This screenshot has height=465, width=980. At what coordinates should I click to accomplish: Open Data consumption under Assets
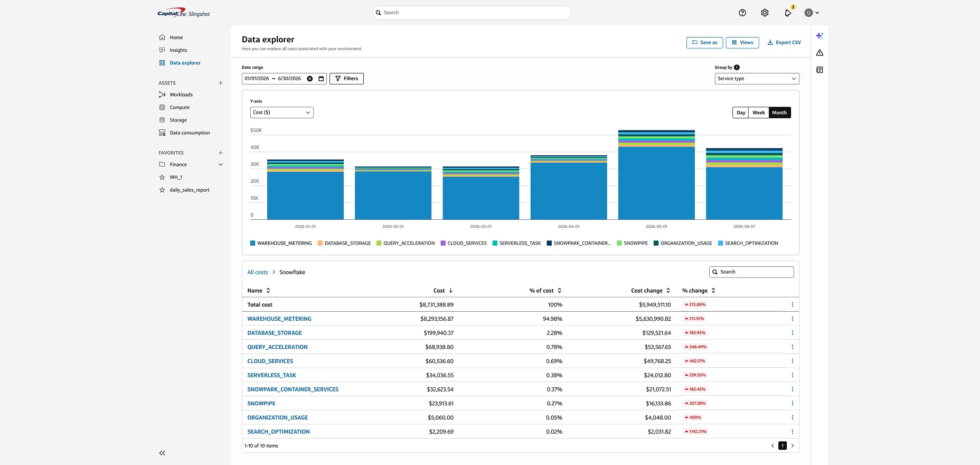191,133
